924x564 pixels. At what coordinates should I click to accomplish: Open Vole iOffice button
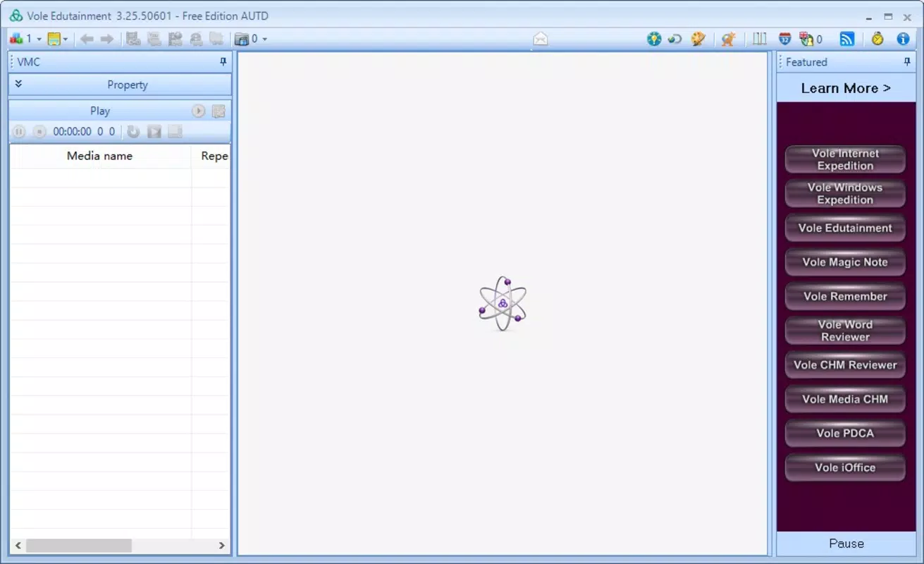point(845,467)
